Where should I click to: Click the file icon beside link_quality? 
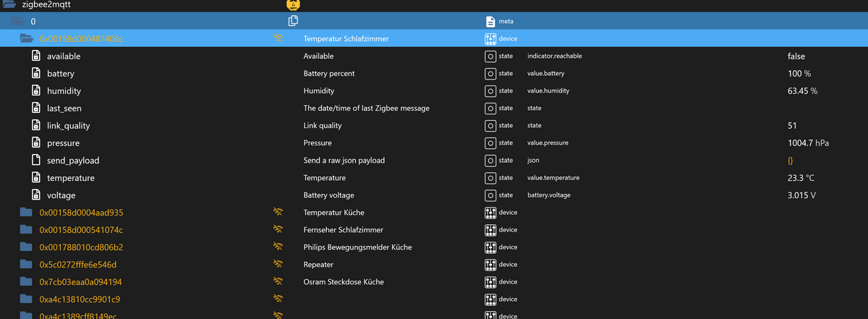click(x=35, y=125)
